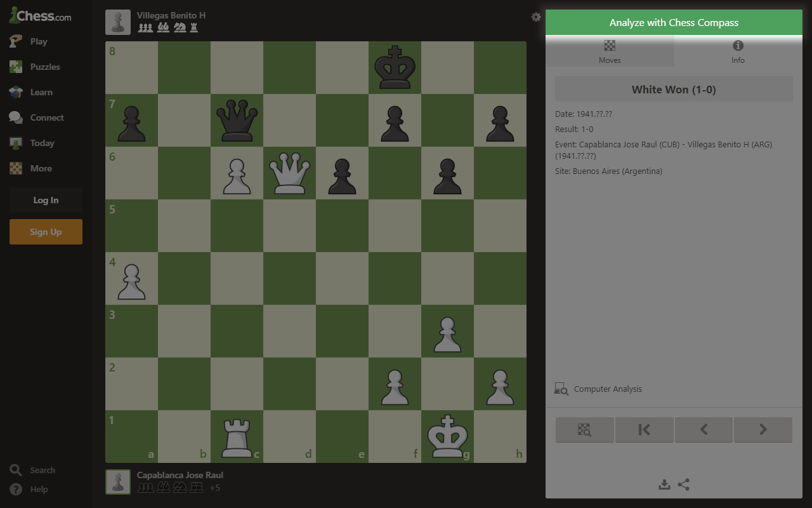The height and width of the screenshot is (508, 812).
Task: Click the Sign Up button
Action: 46,232
